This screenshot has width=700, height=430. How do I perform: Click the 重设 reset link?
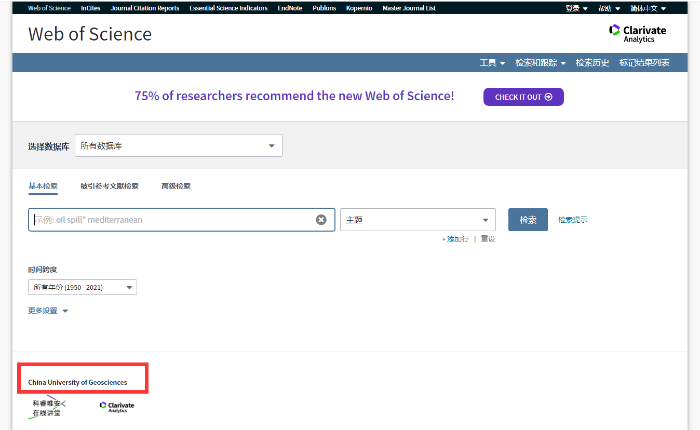[488, 239]
